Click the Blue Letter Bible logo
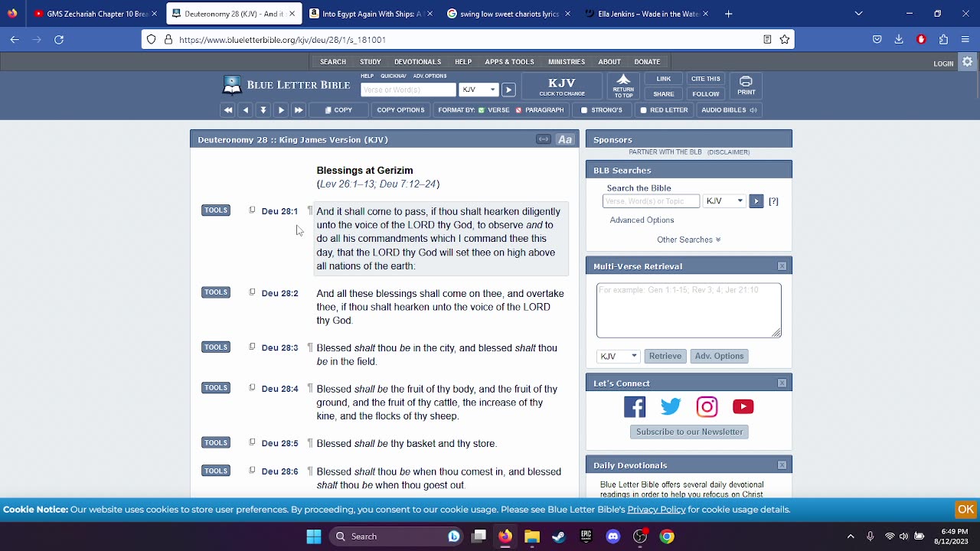980x551 pixels. pyautogui.click(x=286, y=85)
